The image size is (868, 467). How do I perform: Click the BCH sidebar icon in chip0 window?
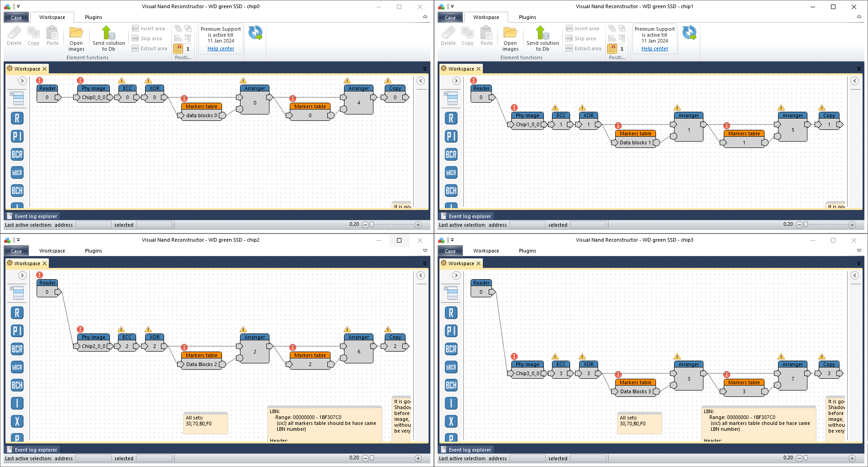point(17,191)
